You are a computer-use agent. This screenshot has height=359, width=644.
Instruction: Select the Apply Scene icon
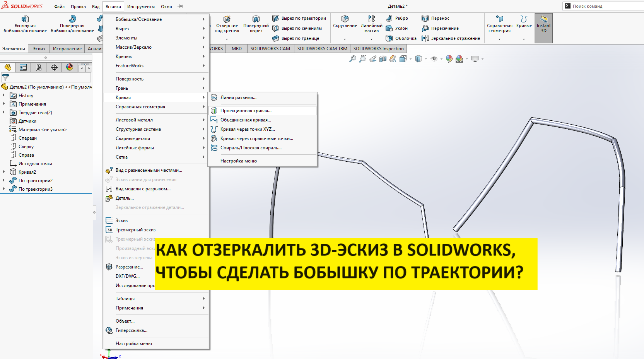[x=460, y=59]
